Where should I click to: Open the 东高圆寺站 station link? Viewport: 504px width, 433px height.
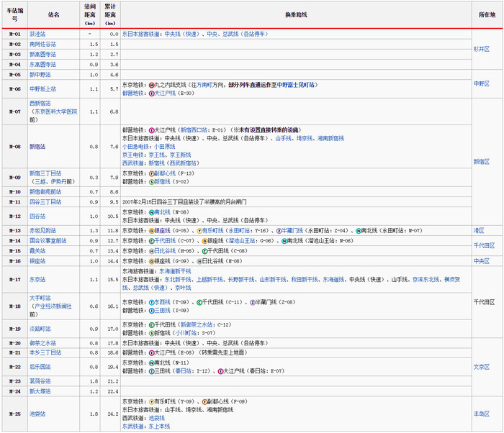point(42,65)
